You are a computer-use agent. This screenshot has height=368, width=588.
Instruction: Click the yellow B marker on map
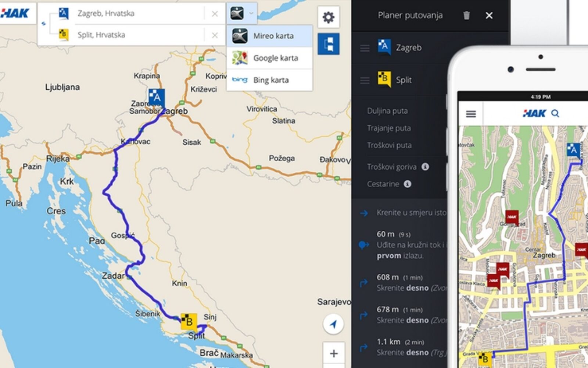[x=189, y=321]
